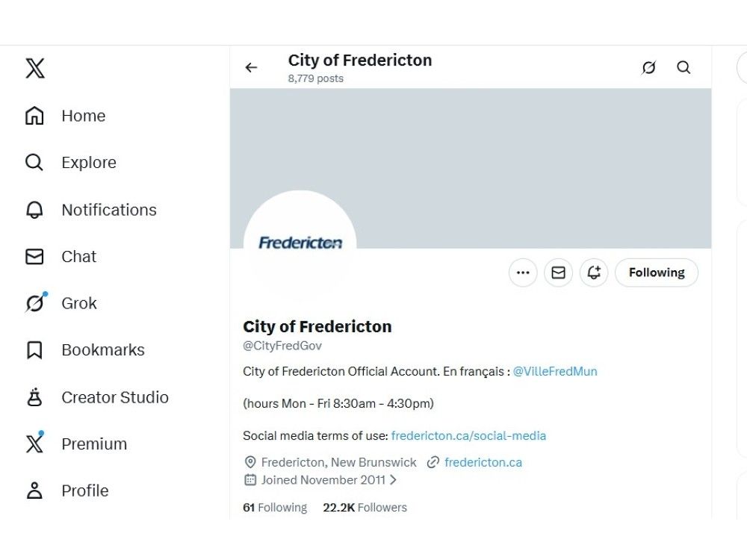
Task: Go back using the arrow above the profile
Action: pos(251,67)
